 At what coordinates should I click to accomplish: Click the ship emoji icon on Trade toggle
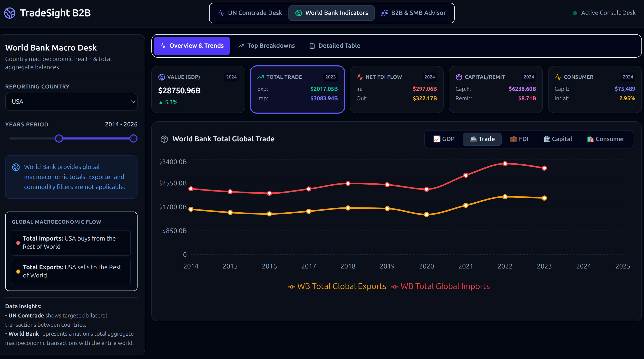[x=473, y=139]
